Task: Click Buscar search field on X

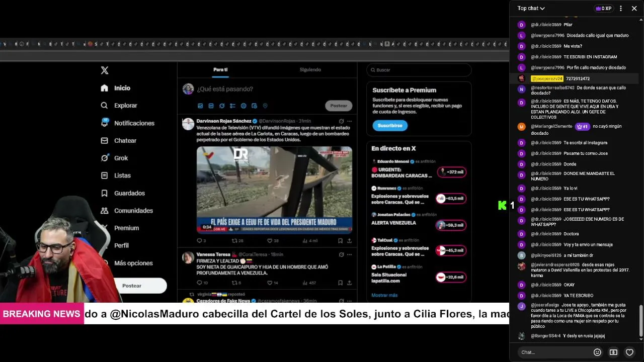Action: [419, 70]
